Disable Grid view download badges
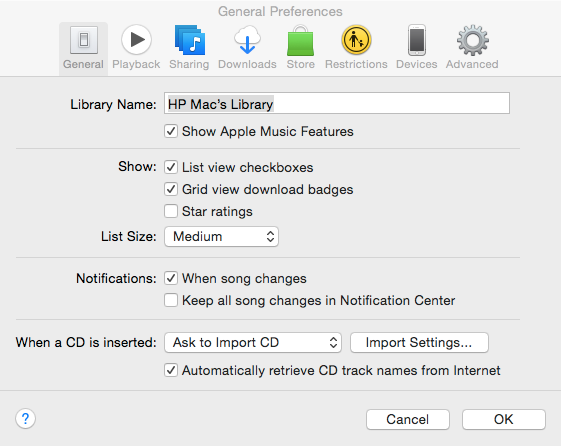The width and height of the screenshot is (561, 446). point(171,189)
